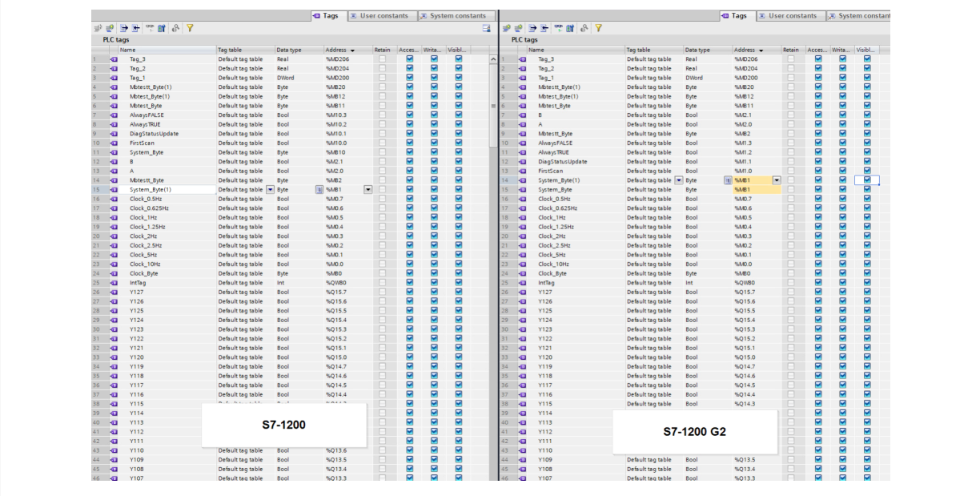This screenshot has height=496, width=980.
Task: Select Y120 name in right pane
Action: click(544, 357)
